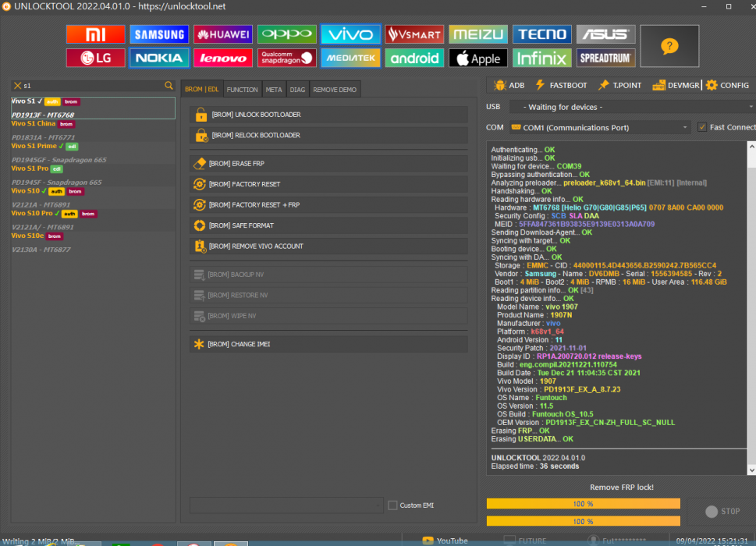Clear the model search with the X icon
Screen dimensions: 756x546
point(17,86)
